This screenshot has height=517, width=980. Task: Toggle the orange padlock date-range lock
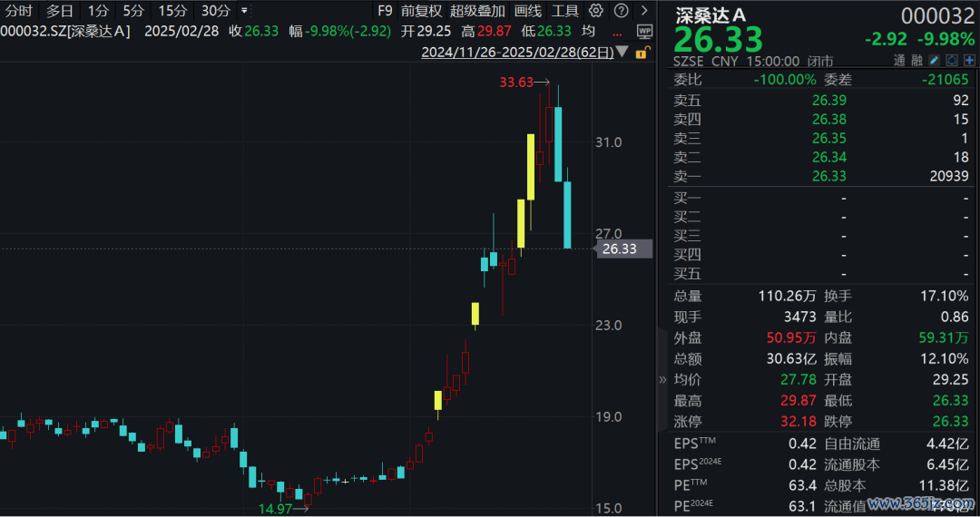click(642, 53)
